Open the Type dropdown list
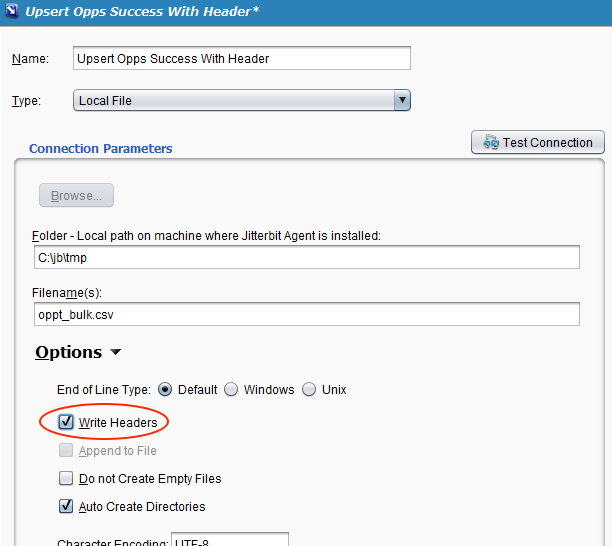The height and width of the screenshot is (546, 612). click(242, 100)
